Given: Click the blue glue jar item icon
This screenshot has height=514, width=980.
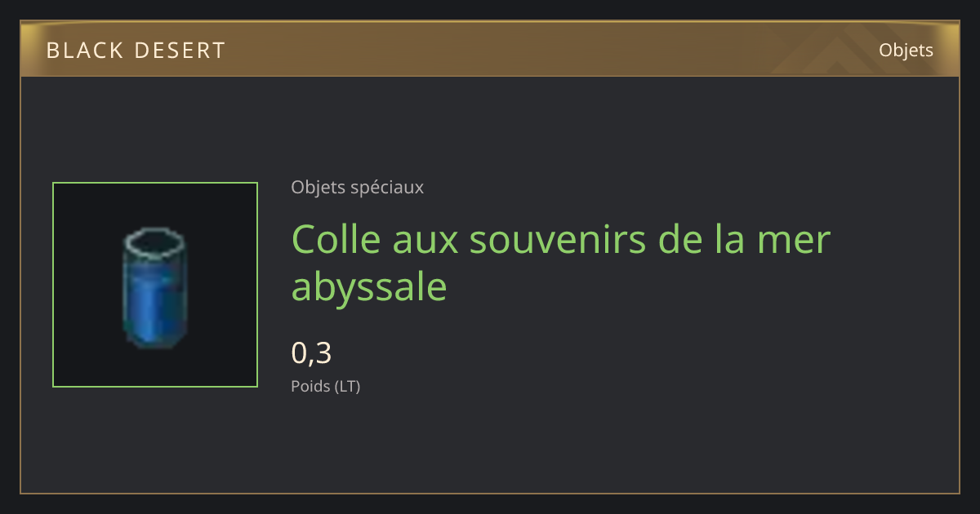Looking at the screenshot, I should 154,287.
